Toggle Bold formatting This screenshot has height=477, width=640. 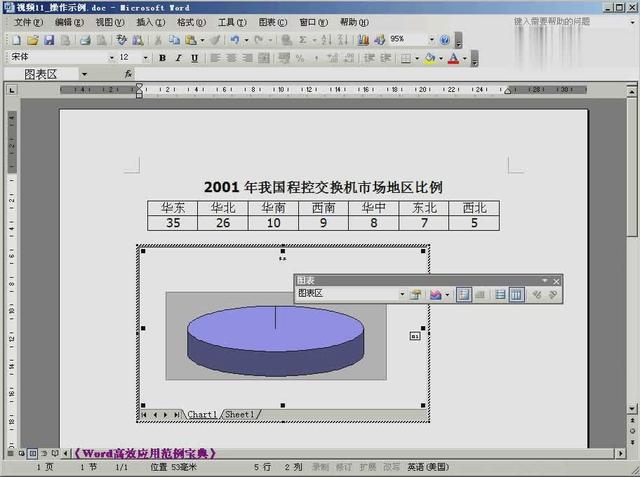click(x=162, y=58)
